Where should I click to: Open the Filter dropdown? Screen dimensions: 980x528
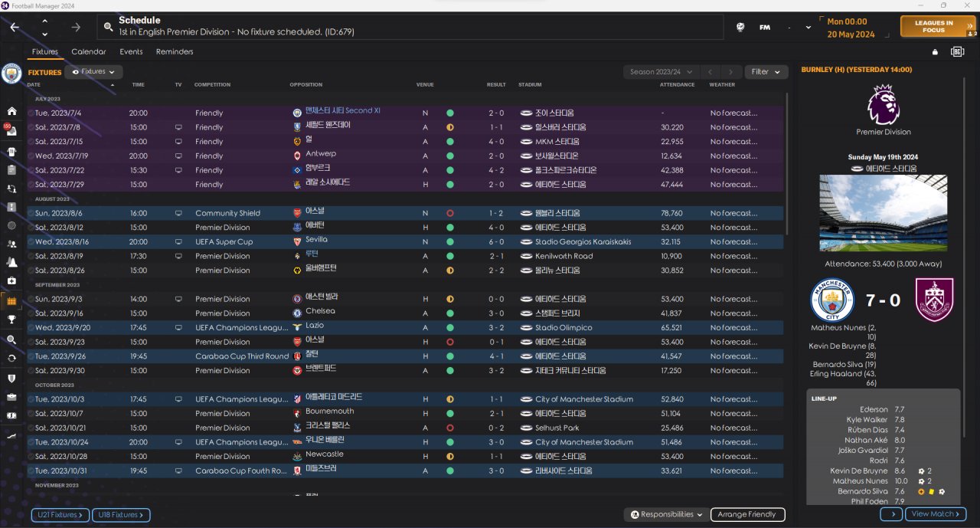pyautogui.click(x=766, y=71)
